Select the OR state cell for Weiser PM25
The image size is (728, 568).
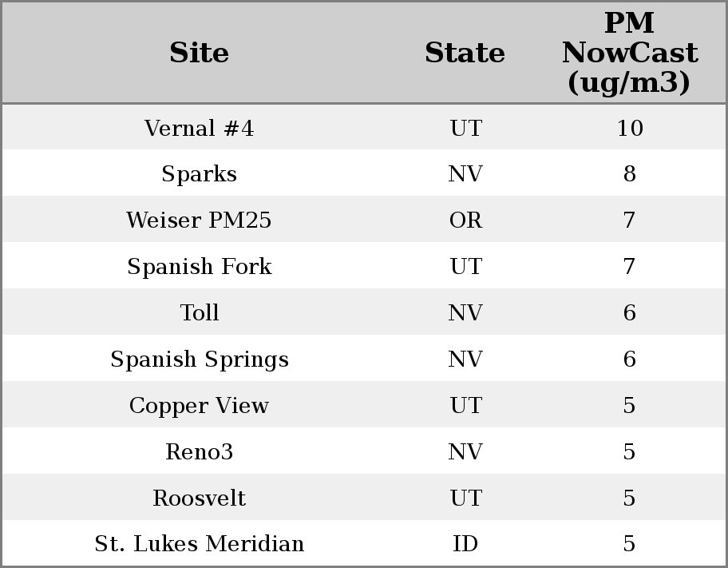click(x=465, y=220)
